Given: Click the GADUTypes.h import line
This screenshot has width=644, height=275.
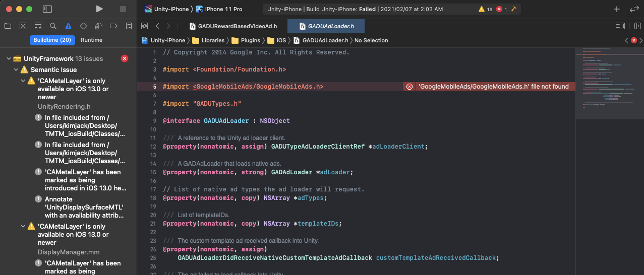Looking at the screenshot, I should 202,104.
